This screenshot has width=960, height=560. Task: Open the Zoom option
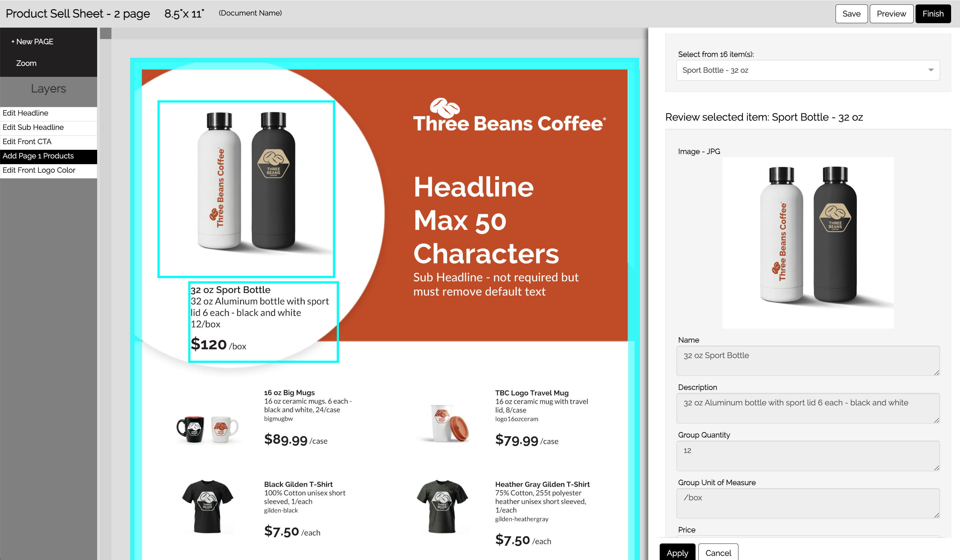[x=26, y=63]
